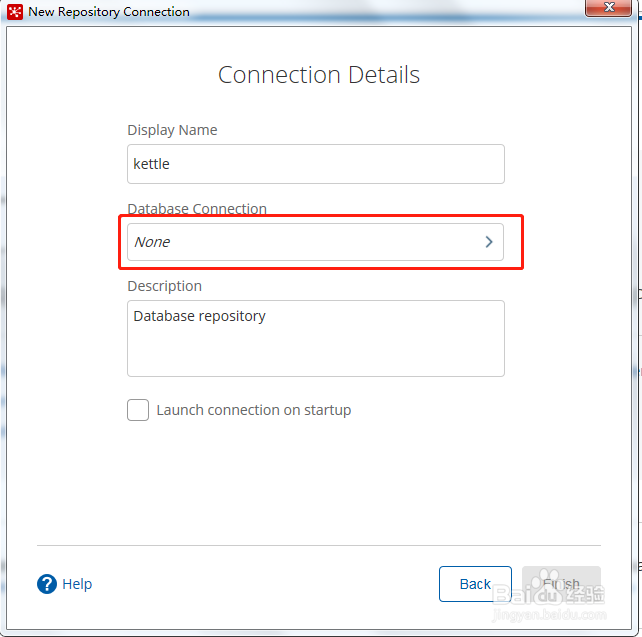Enable Launch connection on startup checkbox
This screenshot has height=637, width=642.
[138, 410]
